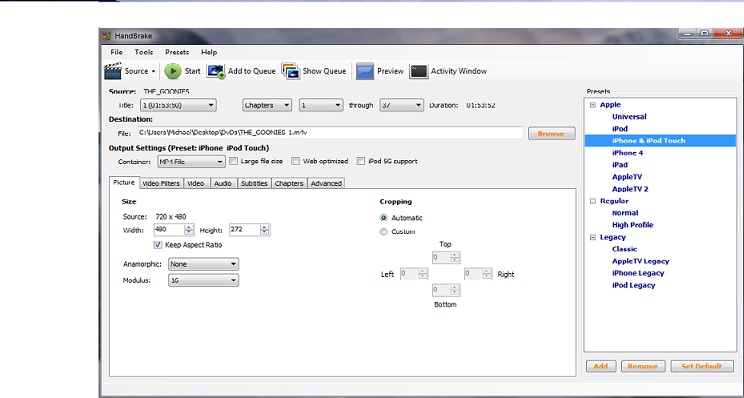Collapse the Legacy presets group
The width and height of the screenshot is (744, 398).
click(x=593, y=237)
